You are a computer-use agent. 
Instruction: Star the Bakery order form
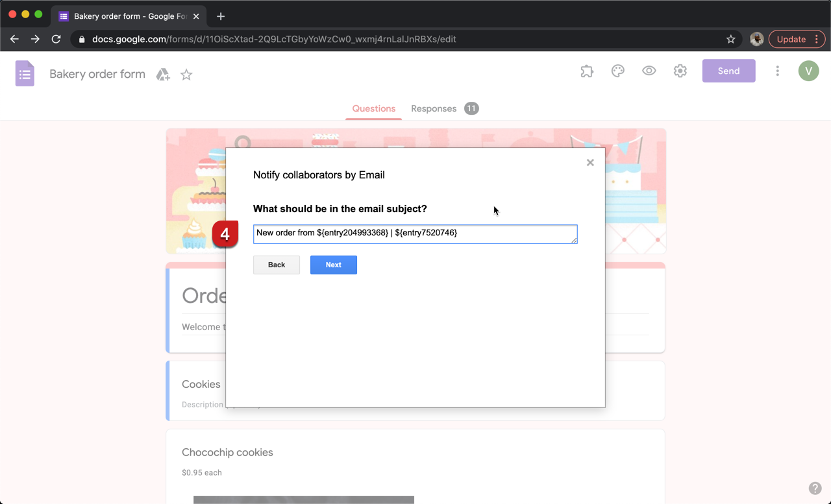(x=186, y=74)
